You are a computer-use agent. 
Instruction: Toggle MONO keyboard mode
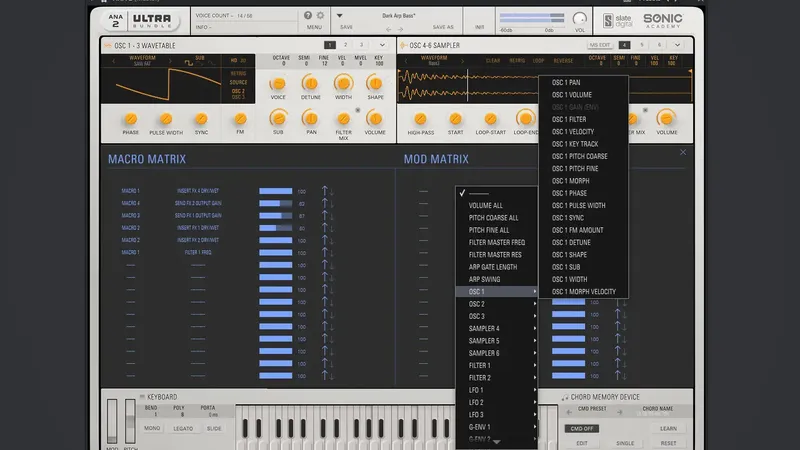tap(152, 428)
